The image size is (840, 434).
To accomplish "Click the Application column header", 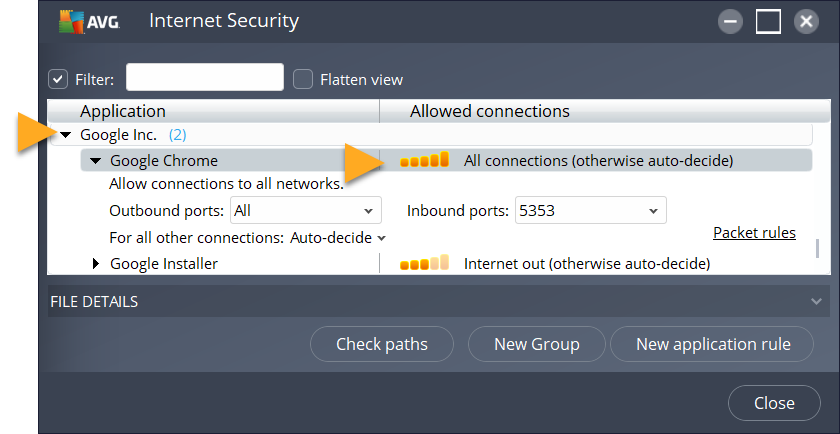I will pos(123,111).
